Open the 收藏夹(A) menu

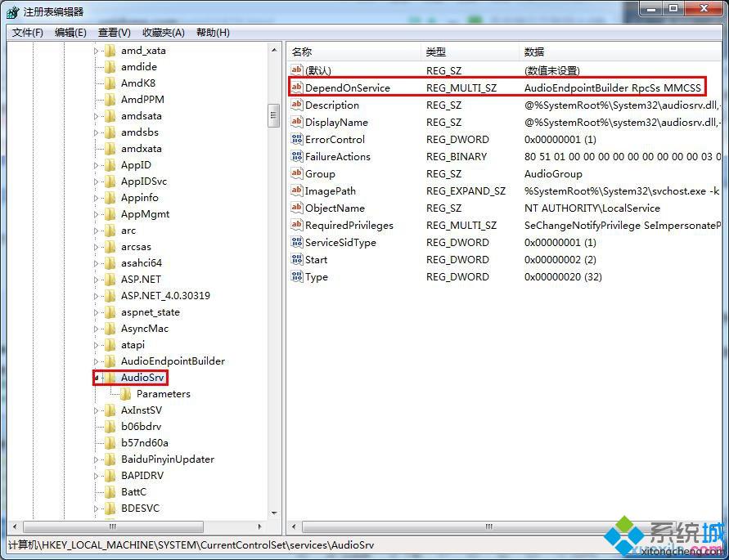(x=163, y=33)
